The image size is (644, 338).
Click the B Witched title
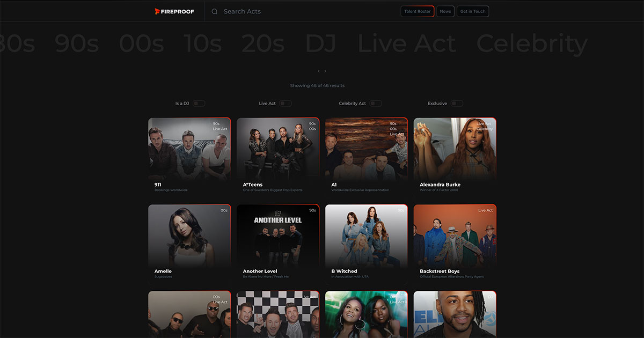click(x=344, y=271)
